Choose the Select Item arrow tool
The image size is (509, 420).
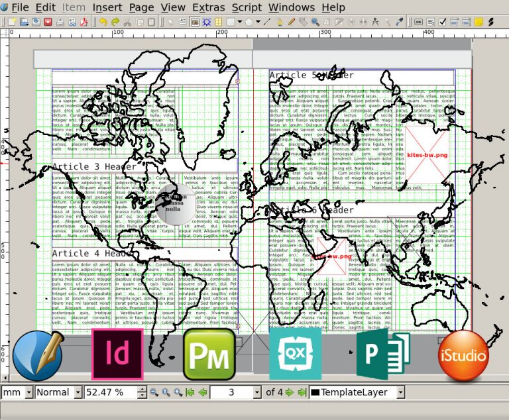coord(170,22)
